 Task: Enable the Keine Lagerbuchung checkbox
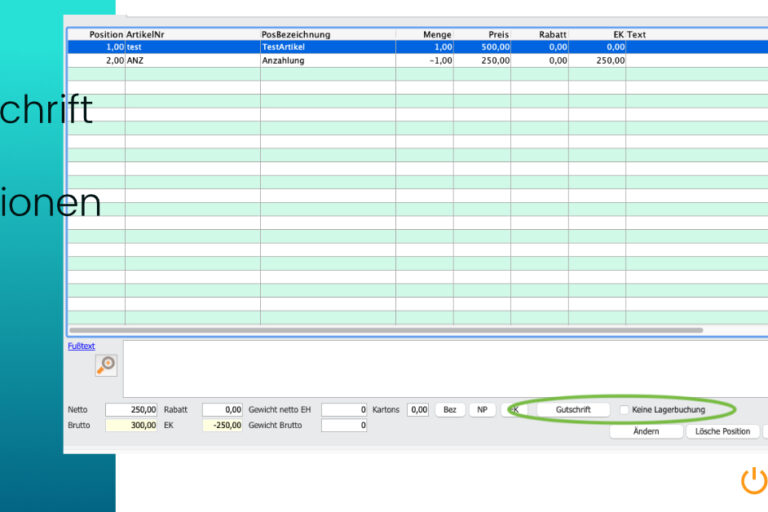(x=625, y=410)
